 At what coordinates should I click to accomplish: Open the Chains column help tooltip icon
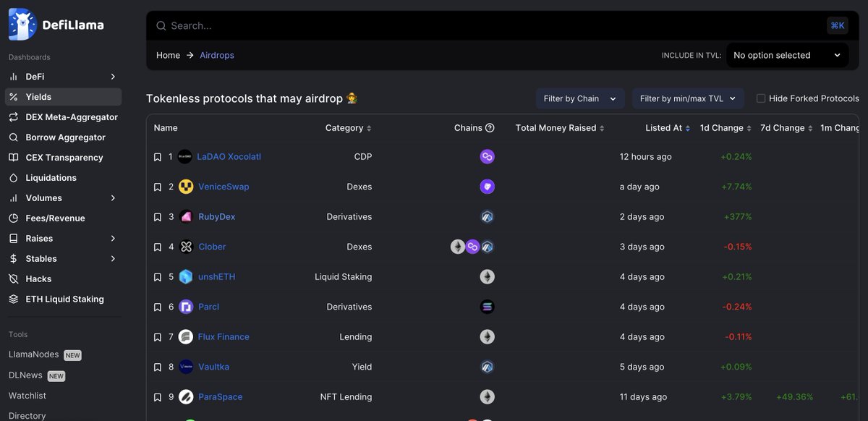tap(491, 127)
